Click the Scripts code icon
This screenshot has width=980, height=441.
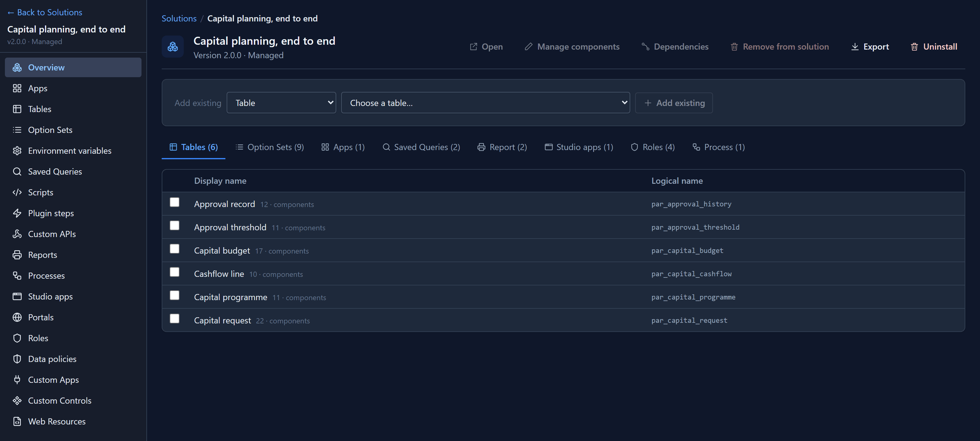click(17, 193)
